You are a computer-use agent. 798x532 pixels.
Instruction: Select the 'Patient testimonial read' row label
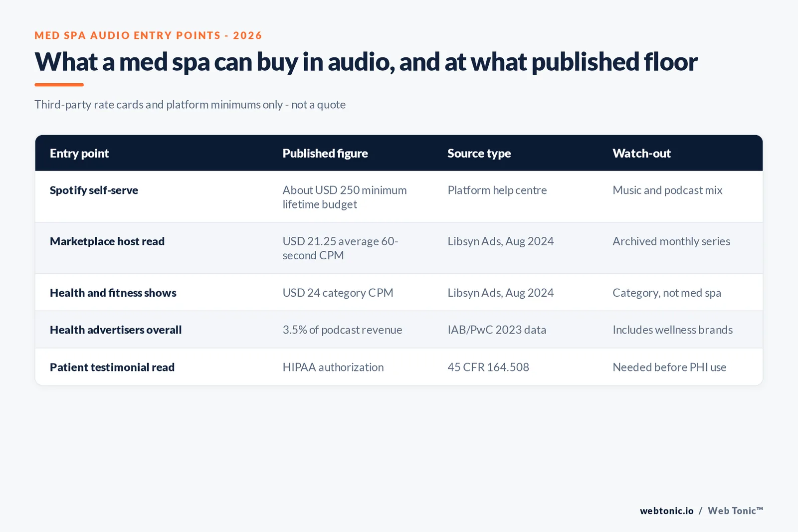[x=112, y=367]
